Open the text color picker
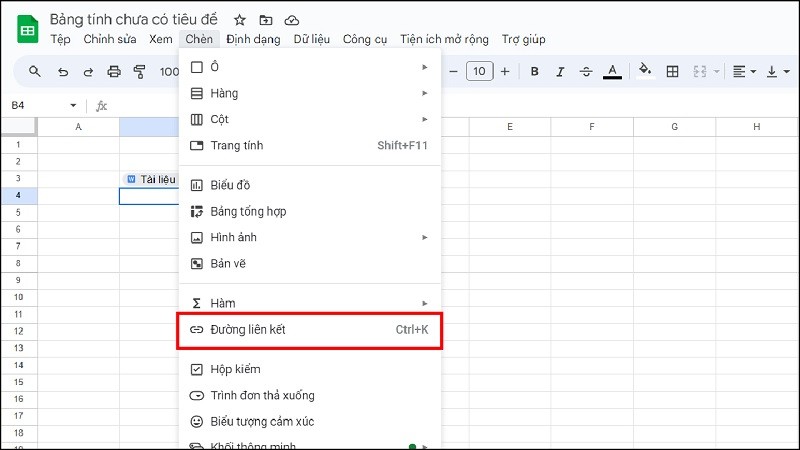Viewport: 800px width, 450px height. [612, 71]
